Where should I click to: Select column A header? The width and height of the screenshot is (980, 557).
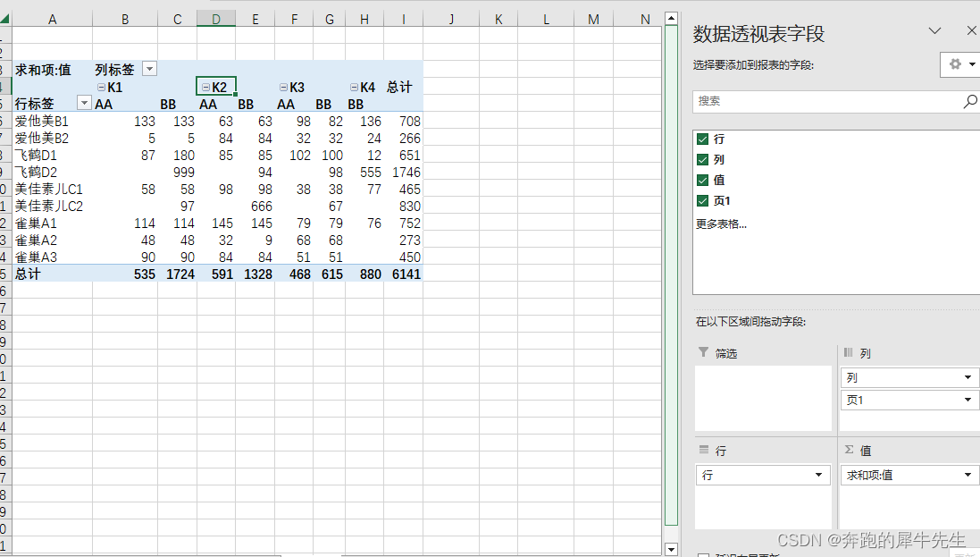tap(53, 19)
